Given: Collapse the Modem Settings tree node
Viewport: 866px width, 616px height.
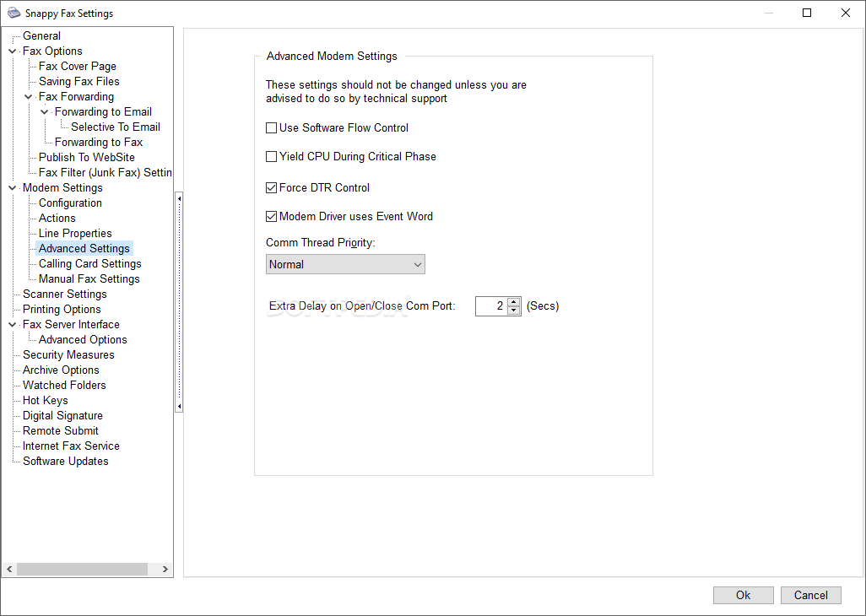Looking at the screenshot, I should coord(12,188).
